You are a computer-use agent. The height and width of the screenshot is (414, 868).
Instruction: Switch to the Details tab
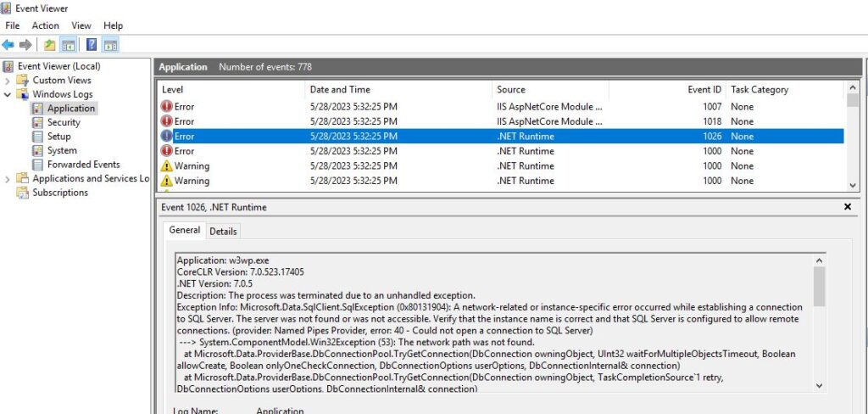(x=223, y=231)
